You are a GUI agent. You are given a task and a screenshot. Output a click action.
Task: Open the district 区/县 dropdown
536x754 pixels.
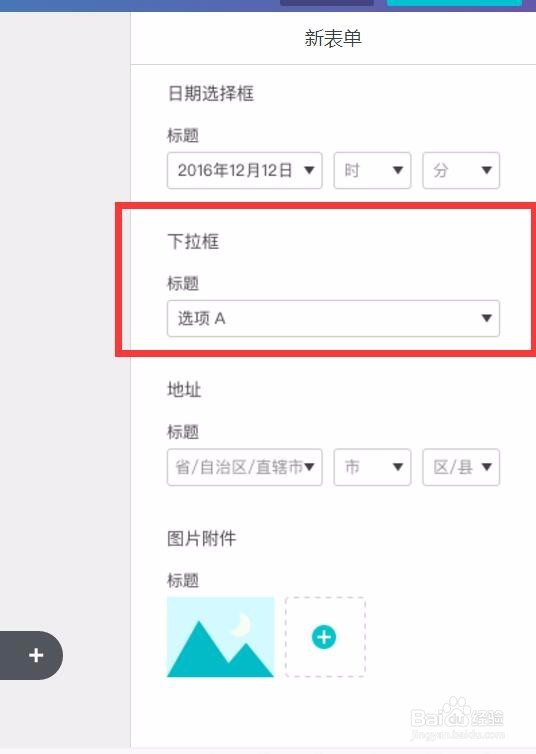pos(461,467)
